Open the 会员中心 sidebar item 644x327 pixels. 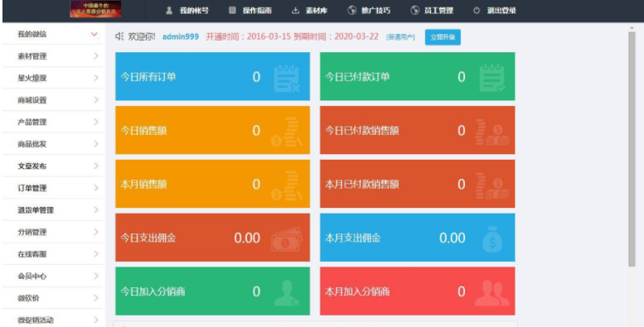pyautogui.click(x=52, y=277)
